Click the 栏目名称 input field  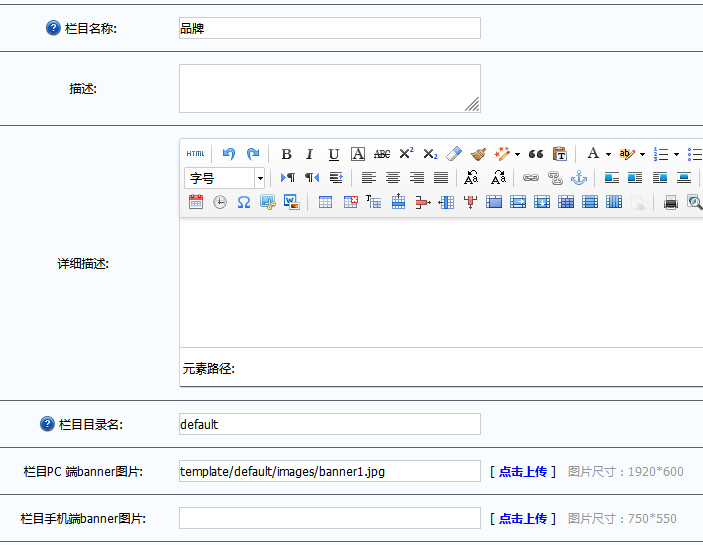[x=329, y=28]
